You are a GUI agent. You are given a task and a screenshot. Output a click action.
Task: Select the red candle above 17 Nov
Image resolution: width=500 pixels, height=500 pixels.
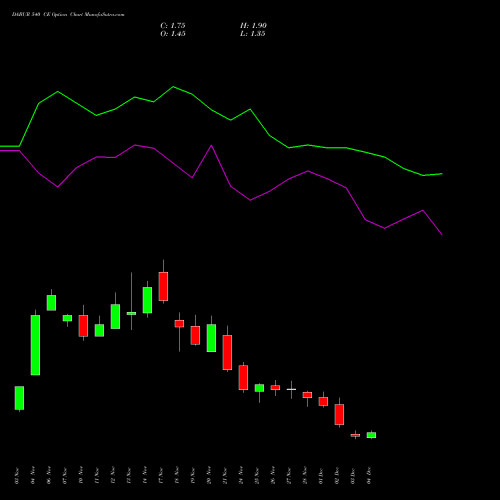point(163,286)
